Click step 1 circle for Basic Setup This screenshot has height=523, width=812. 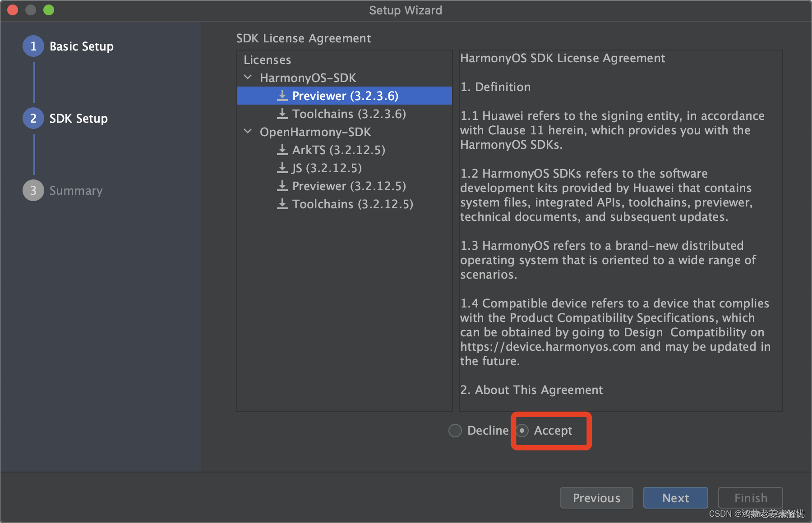click(x=33, y=46)
